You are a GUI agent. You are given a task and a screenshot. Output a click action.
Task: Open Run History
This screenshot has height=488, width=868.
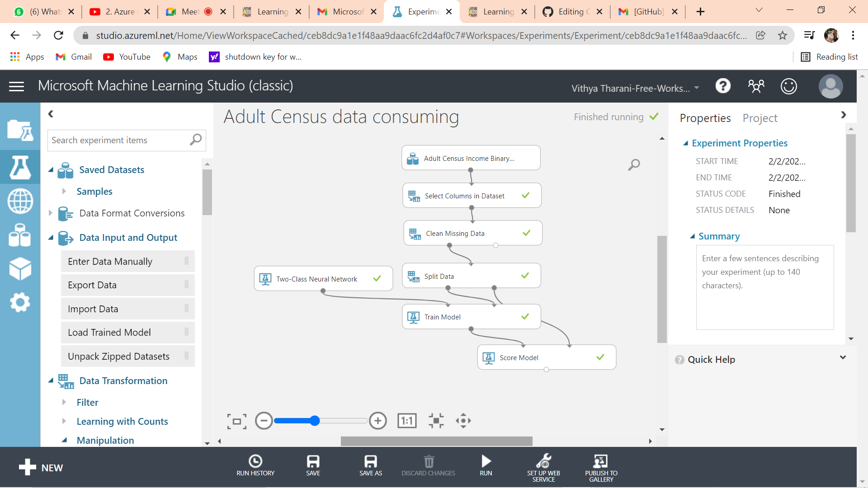click(255, 465)
